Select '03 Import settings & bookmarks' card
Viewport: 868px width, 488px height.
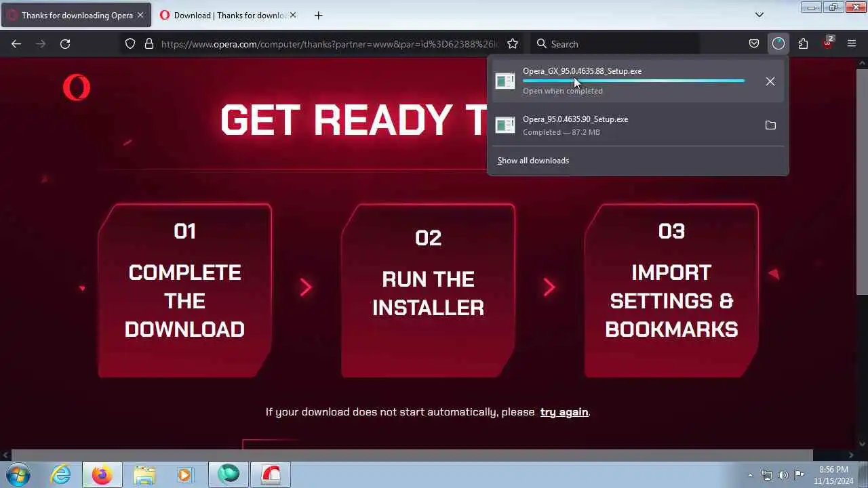point(671,290)
